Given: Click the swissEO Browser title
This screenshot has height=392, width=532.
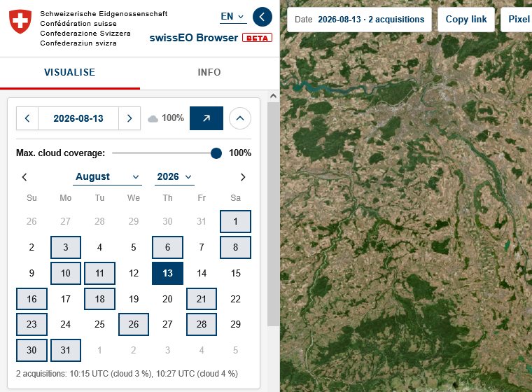Looking at the screenshot, I should (194, 38).
